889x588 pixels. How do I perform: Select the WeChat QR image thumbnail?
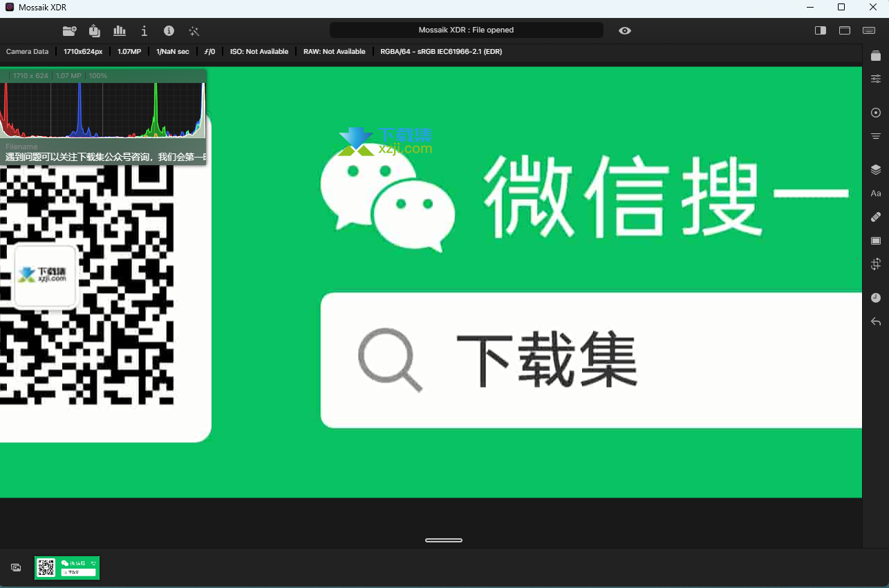67,568
